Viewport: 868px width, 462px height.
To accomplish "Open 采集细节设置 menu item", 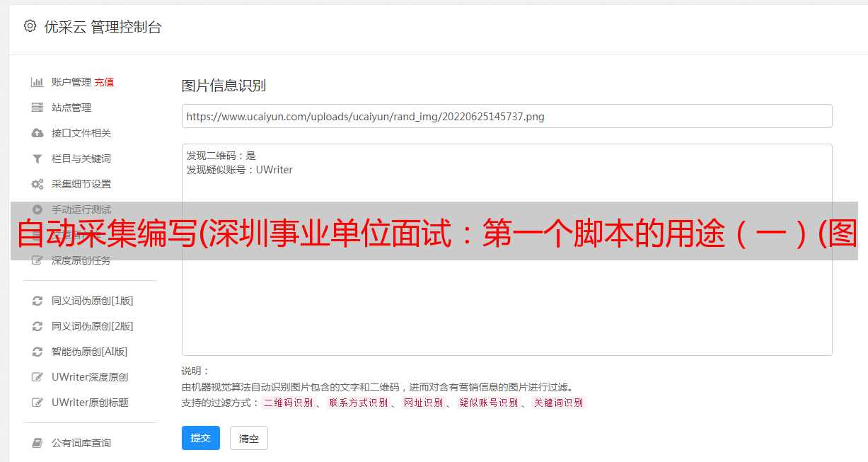I will 81,184.
